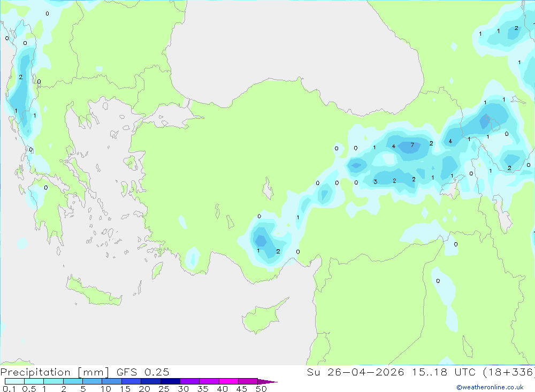The height and width of the screenshot is (392, 535).
Task: Click the '45' legend scale label
Action: 242,389
